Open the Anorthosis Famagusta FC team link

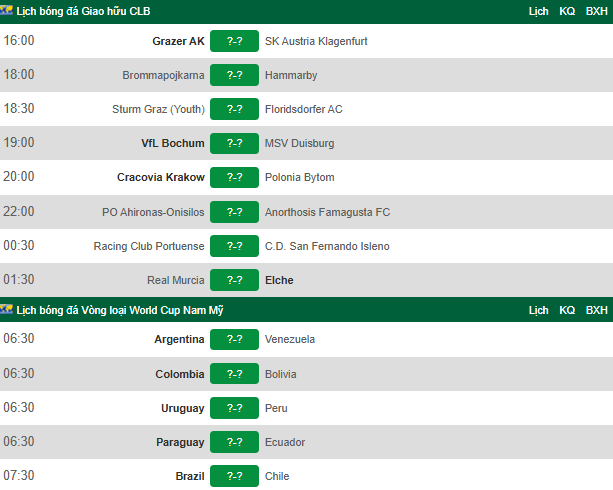coord(327,212)
